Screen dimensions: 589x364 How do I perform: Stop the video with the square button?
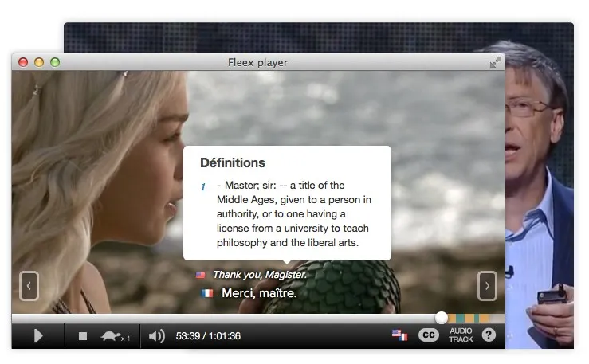point(83,336)
